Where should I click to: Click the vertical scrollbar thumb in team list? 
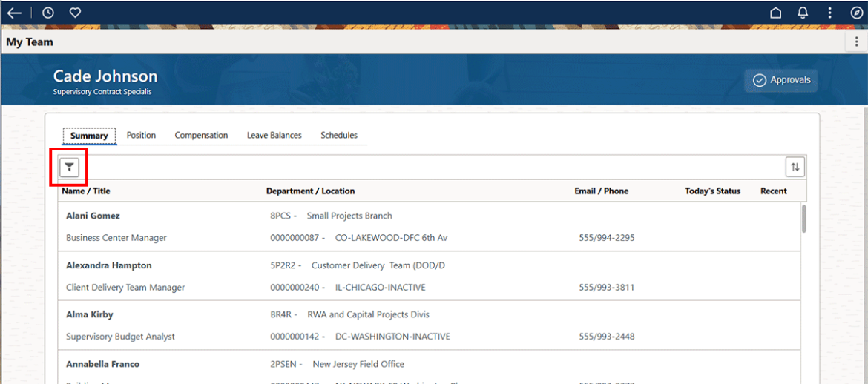click(803, 218)
